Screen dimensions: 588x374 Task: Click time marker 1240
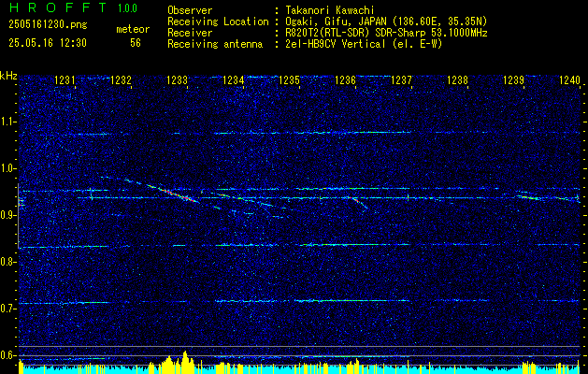pyautogui.click(x=569, y=79)
